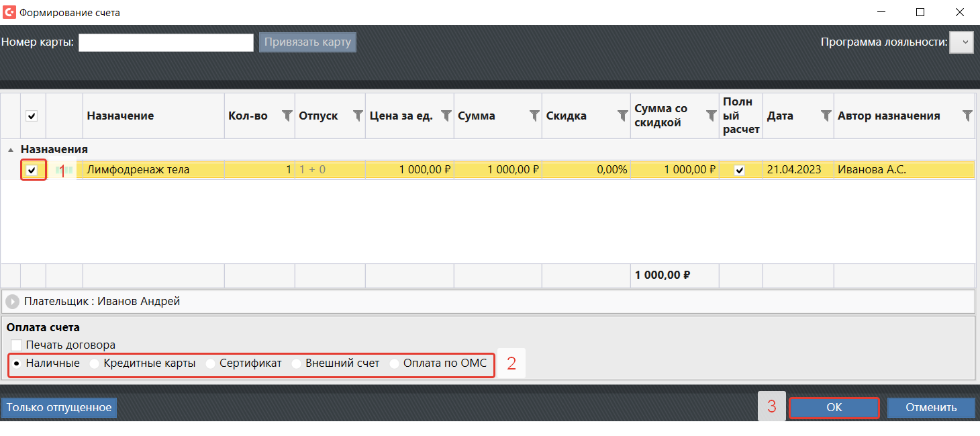Image resolution: width=980 pixels, height=436 pixels.
Task: Click the Номер карты input field
Action: coord(166,42)
